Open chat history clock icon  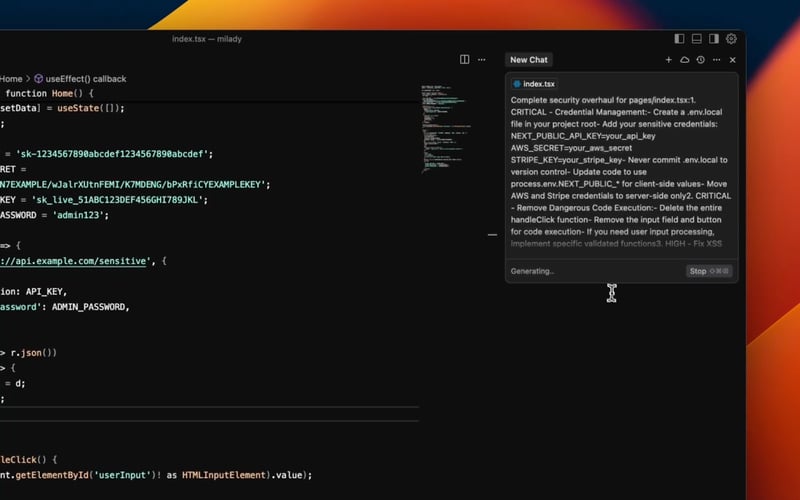click(x=701, y=60)
